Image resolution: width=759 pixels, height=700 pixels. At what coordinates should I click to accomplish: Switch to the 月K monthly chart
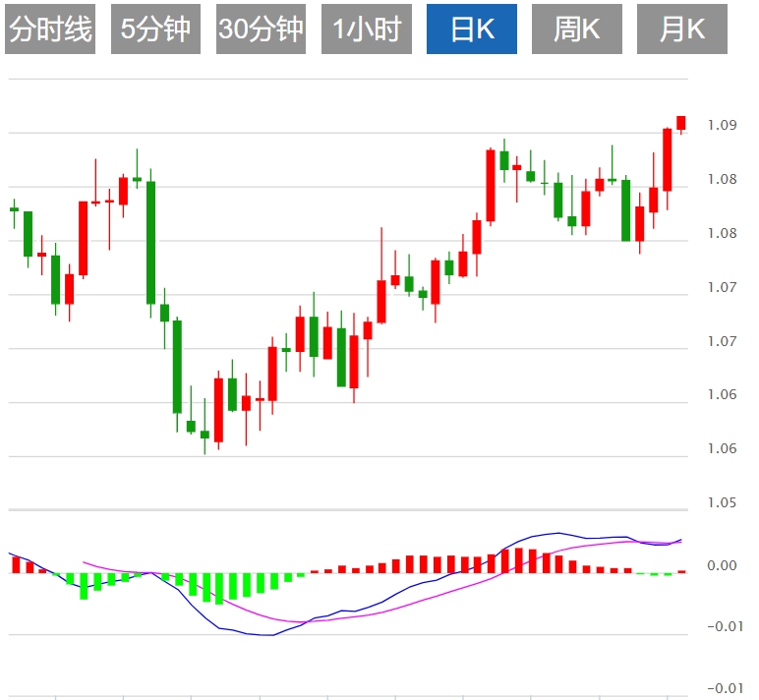(x=682, y=29)
